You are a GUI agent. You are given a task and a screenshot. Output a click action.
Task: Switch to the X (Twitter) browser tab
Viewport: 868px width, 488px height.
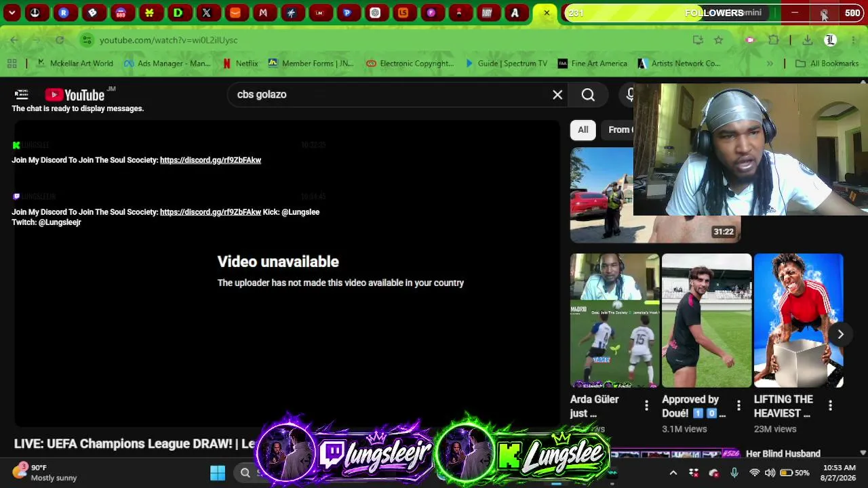206,13
